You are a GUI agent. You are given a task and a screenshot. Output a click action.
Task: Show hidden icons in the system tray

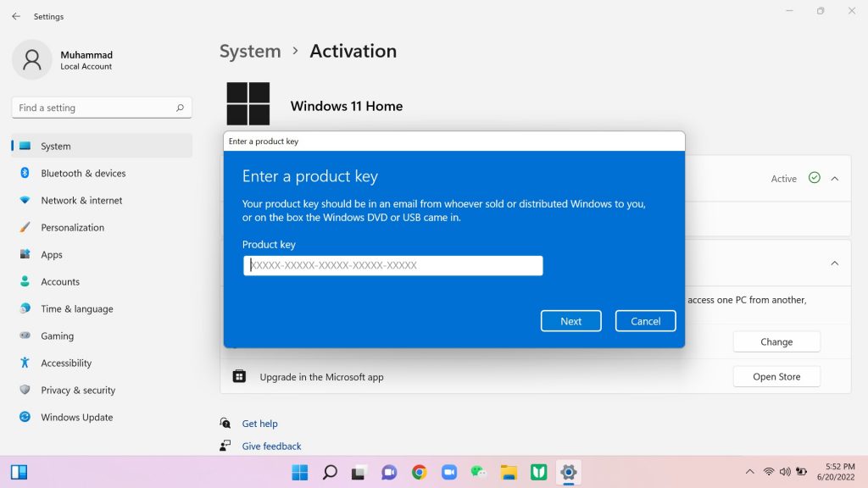click(749, 472)
